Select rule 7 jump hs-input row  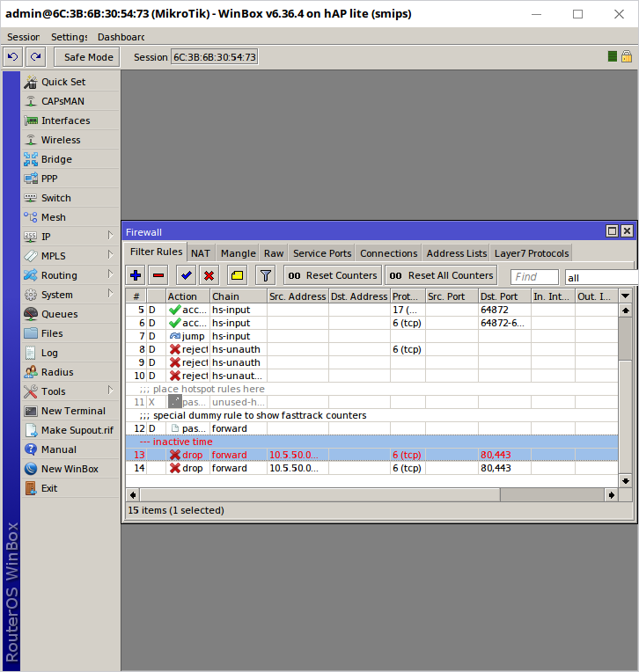(371, 336)
